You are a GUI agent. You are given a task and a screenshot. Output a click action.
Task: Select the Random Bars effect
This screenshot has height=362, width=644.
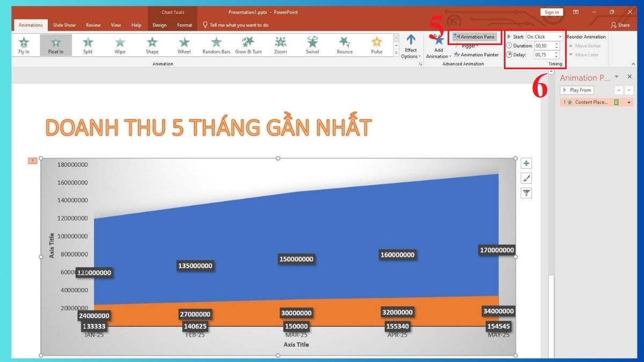216,45
